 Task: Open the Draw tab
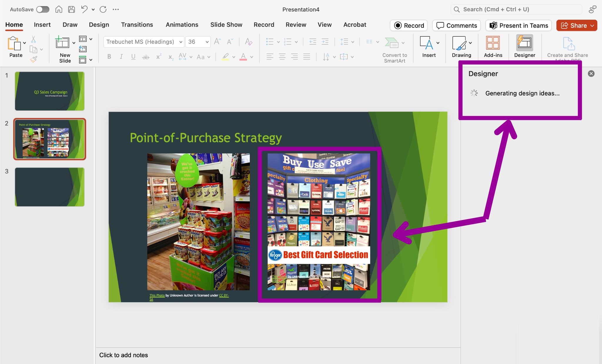(70, 25)
